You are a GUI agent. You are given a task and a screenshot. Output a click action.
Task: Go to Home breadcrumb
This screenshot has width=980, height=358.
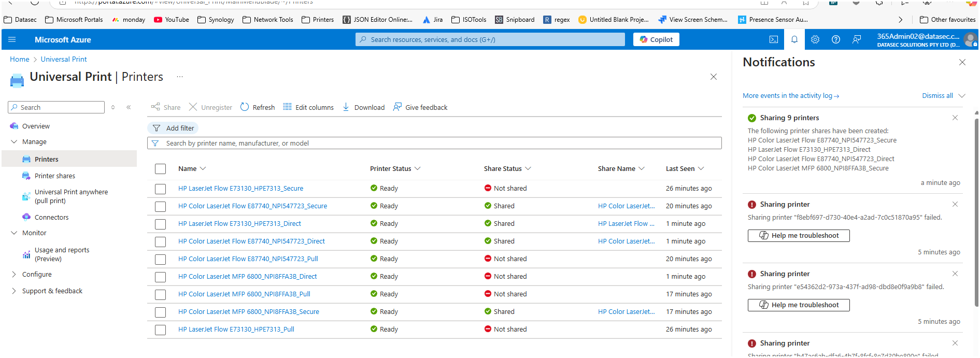(x=20, y=59)
